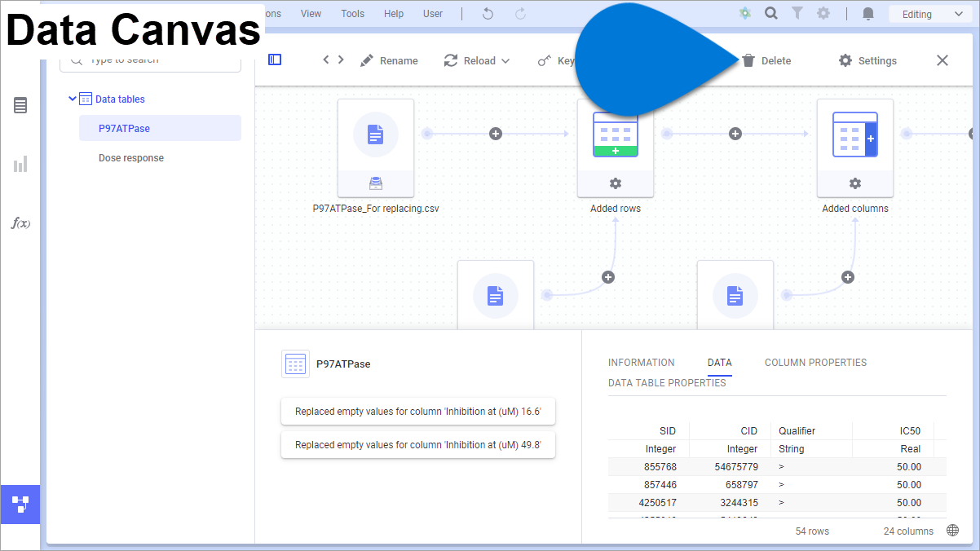This screenshot has height=551, width=980.
Task: Click the 24 columns status text
Action: tap(908, 531)
